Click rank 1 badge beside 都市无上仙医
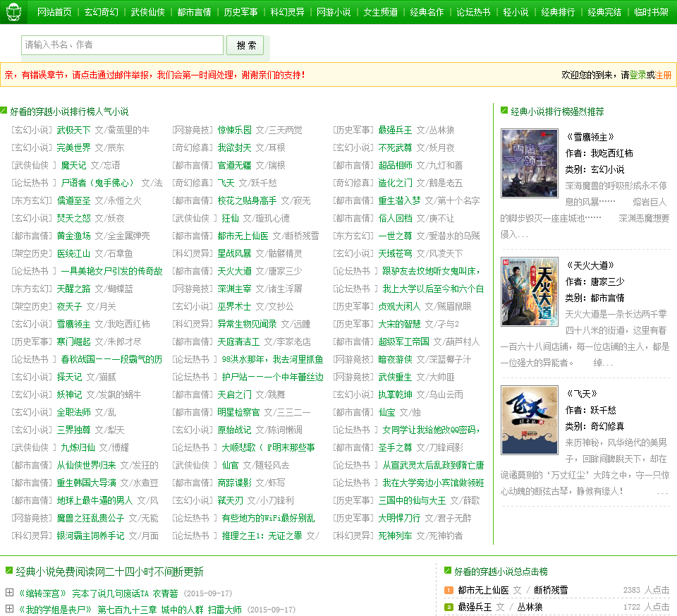The height and width of the screenshot is (616, 677). (x=449, y=590)
